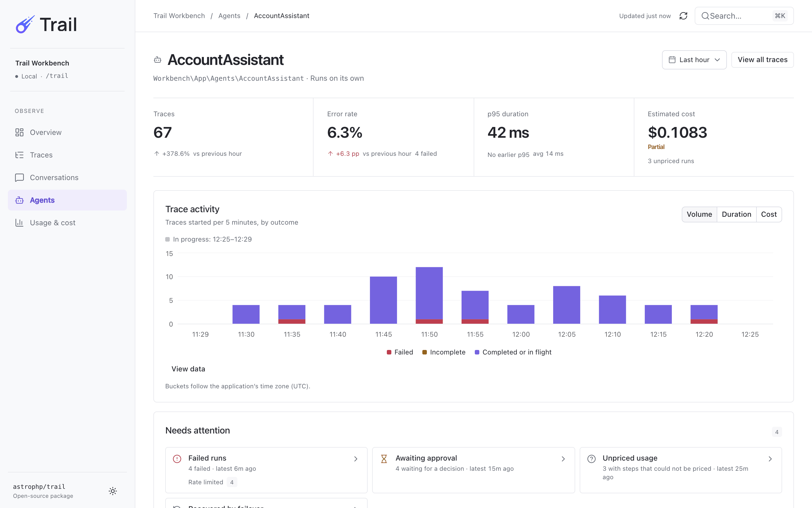This screenshot has height=508, width=812.
Task: Go to Conversations in the sidebar
Action: [x=67, y=178]
